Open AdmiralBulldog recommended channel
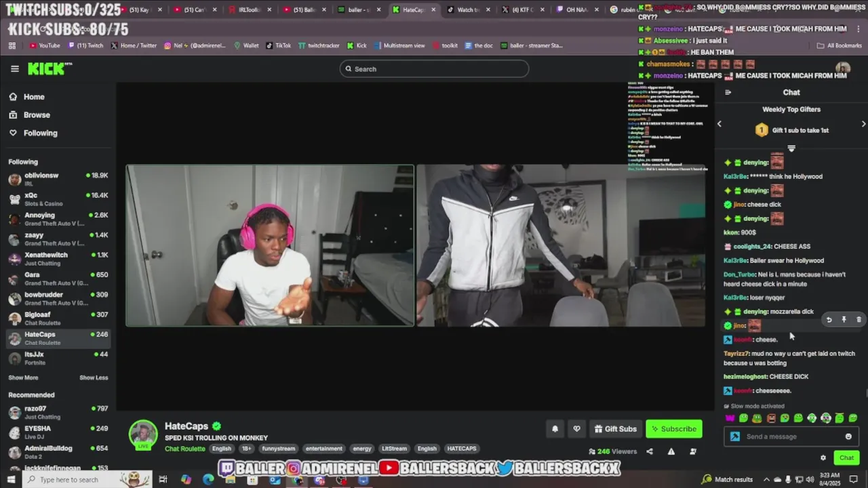The image size is (868, 488). pyautogui.click(x=58, y=451)
